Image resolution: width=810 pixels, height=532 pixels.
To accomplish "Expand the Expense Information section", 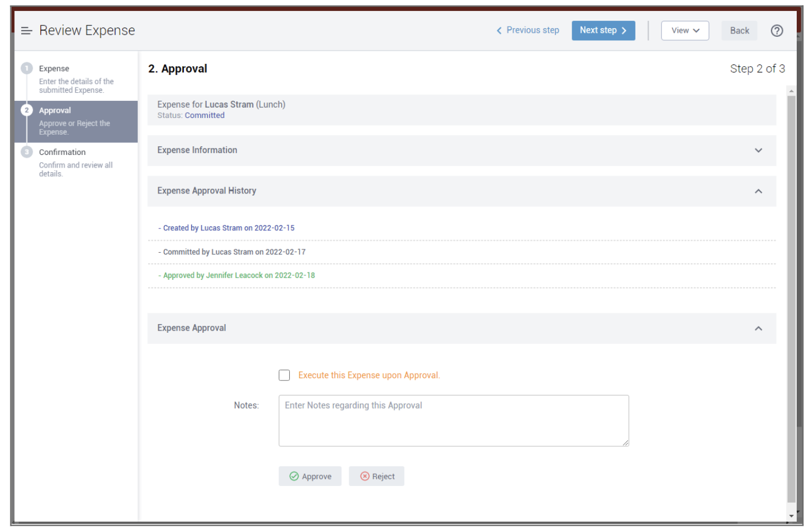I will point(758,150).
